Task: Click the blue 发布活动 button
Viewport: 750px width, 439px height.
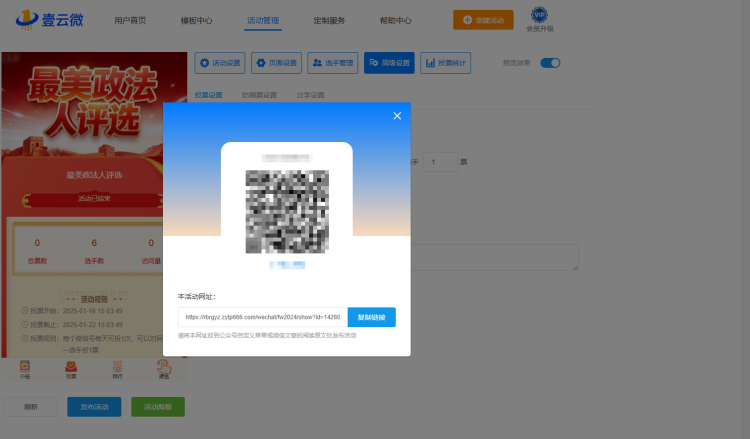Action: click(x=94, y=407)
